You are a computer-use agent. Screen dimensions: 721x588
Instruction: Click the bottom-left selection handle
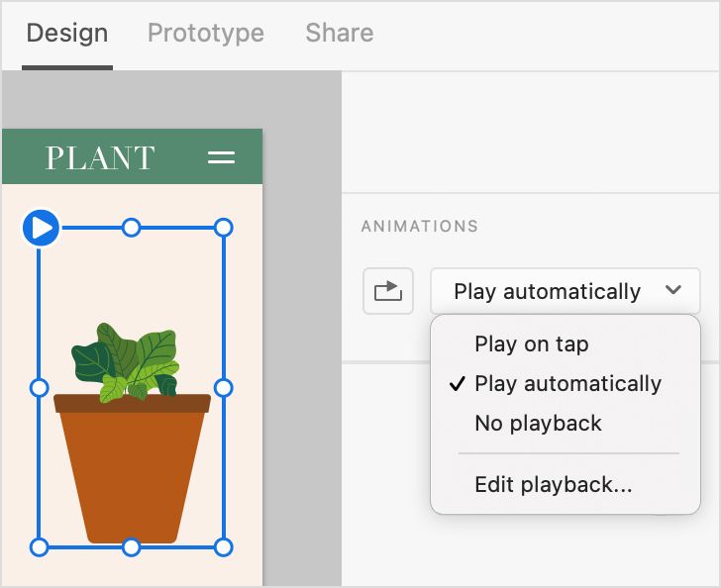coord(39,546)
